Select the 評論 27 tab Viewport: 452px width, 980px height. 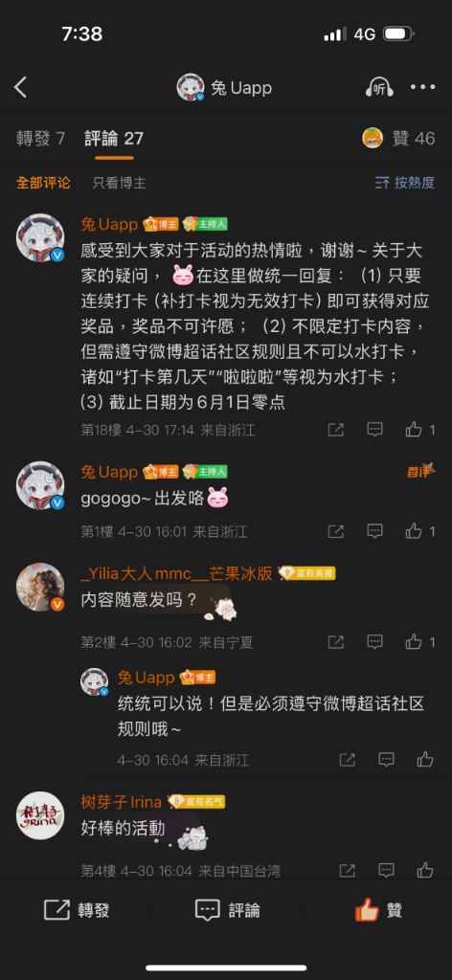(114, 138)
